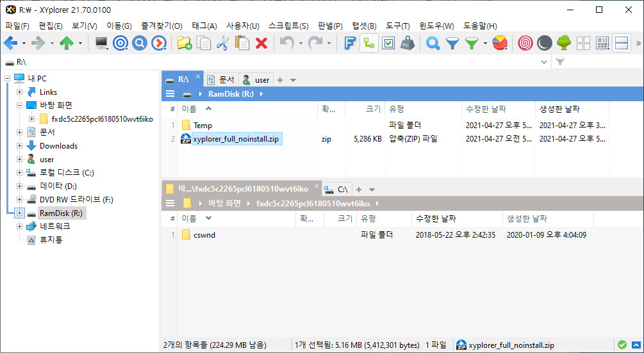The height and width of the screenshot is (353, 644).
Task: Click the Cut scissors icon
Action: (222, 43)
